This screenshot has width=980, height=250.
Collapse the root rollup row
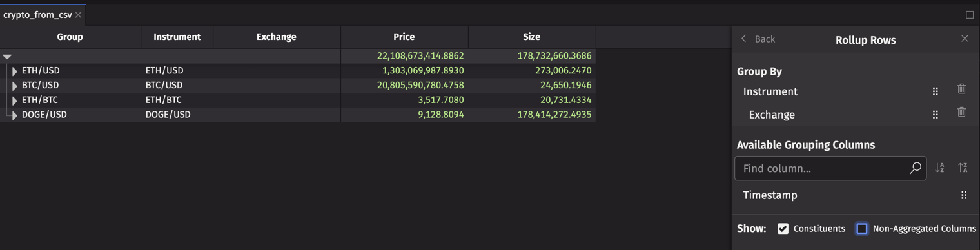click(x=7, y=57)
